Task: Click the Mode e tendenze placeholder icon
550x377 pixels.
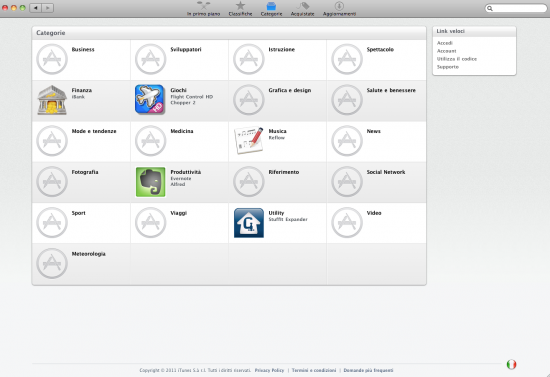Action: point(52,141)
